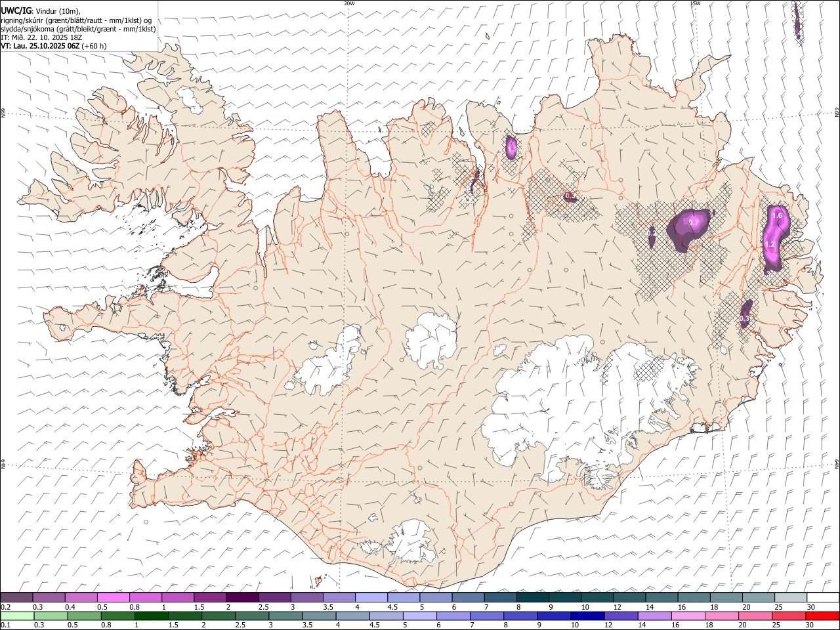Click the rain scale swatch between 3 and 3.5
The image size is (840, 630).
point(286,616)
